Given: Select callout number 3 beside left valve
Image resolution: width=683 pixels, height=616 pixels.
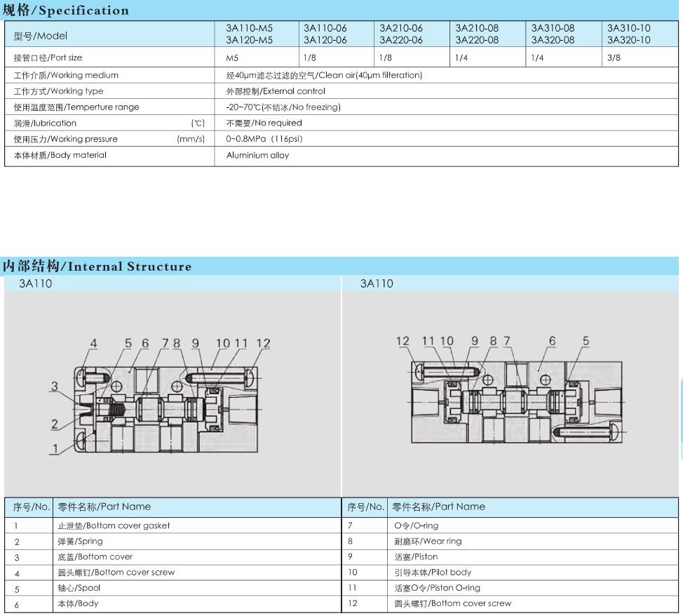Looking at the screenshot, I should (55, 387).
